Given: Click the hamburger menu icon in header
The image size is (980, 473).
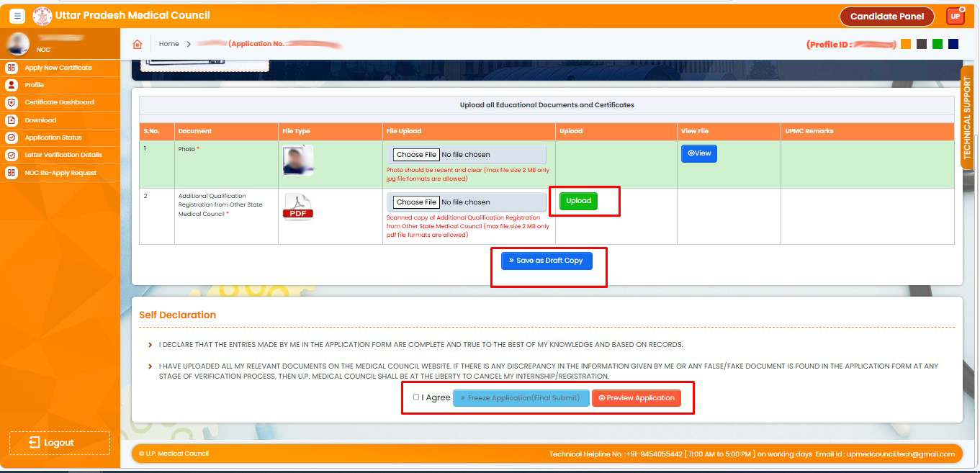Looking at the screenshot, I should [x=17, y=16].
